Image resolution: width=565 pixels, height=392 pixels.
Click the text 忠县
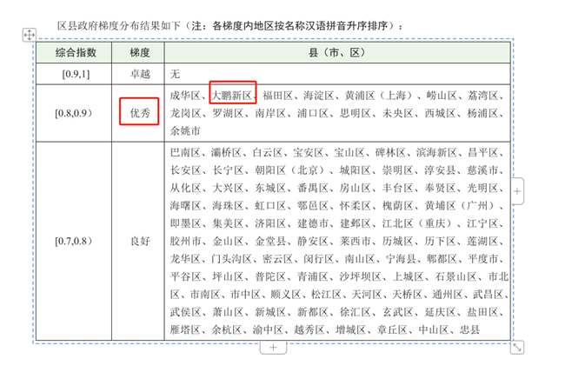(x=470, y=329)
